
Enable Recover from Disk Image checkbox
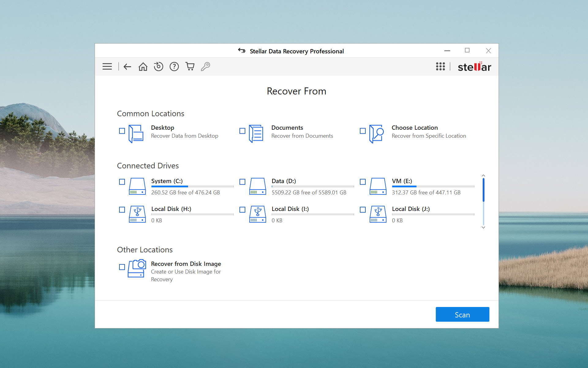[x=122, y=267]
